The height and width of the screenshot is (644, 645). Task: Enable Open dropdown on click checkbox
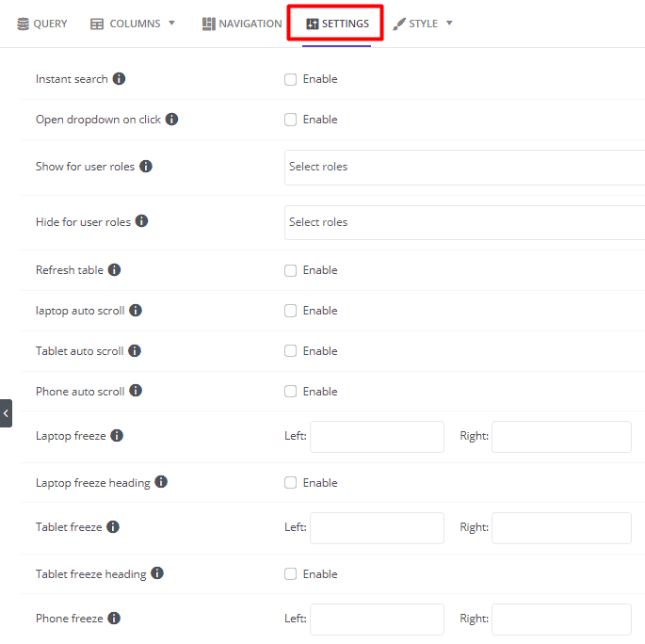290,120
